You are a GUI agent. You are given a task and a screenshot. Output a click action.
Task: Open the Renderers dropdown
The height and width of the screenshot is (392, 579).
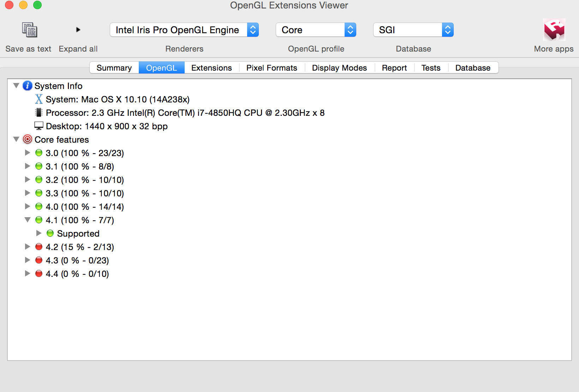(184, 30)
